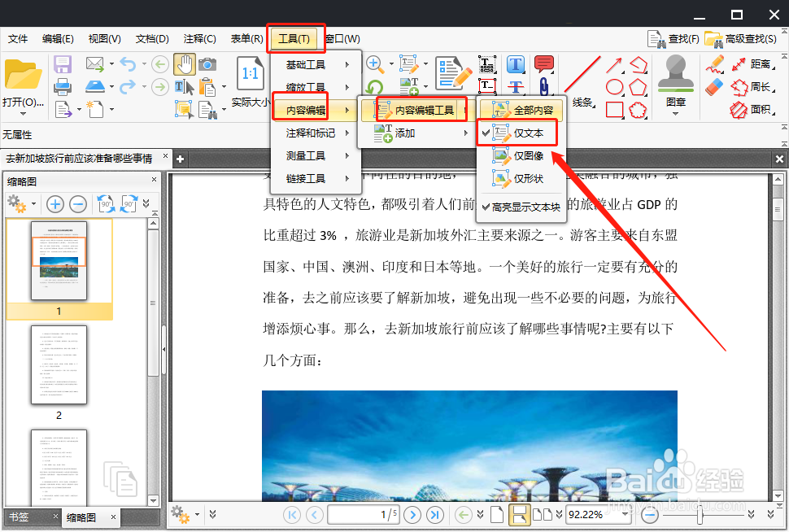The height and width of the screenshot is (532, 789).
Task: Click 周长 perimeter measure button
Action: pyautogui.click(x=752, y=86)
